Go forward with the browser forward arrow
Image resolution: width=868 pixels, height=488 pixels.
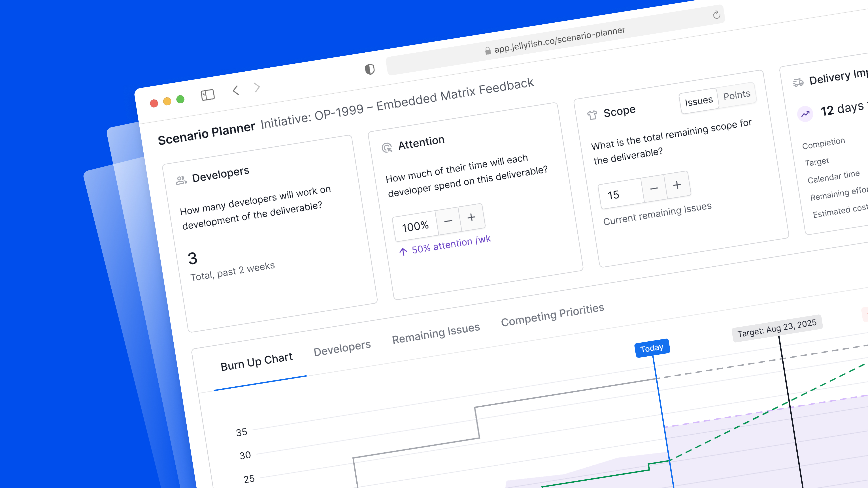(257, 87)
